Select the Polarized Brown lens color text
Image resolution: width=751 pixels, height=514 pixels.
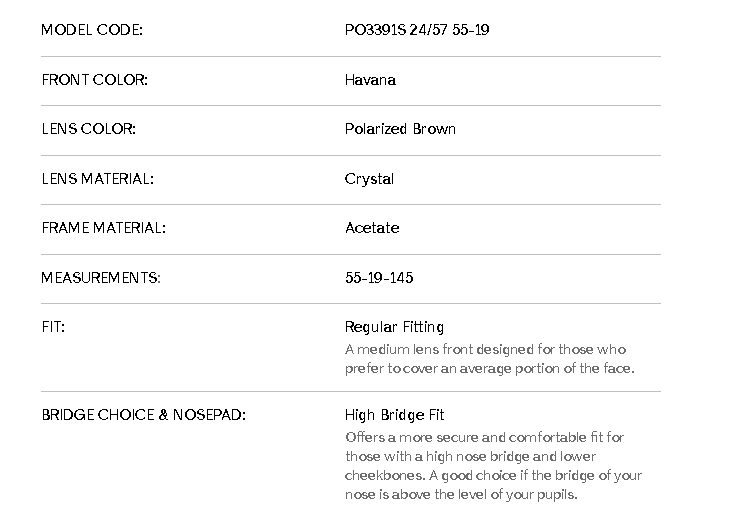pos(400,129)
